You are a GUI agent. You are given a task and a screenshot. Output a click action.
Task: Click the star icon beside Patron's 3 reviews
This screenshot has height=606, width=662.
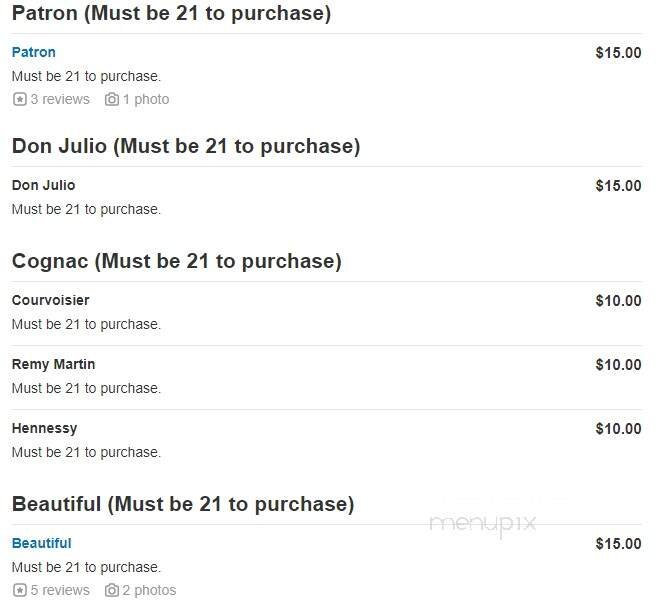pos(19,99)
